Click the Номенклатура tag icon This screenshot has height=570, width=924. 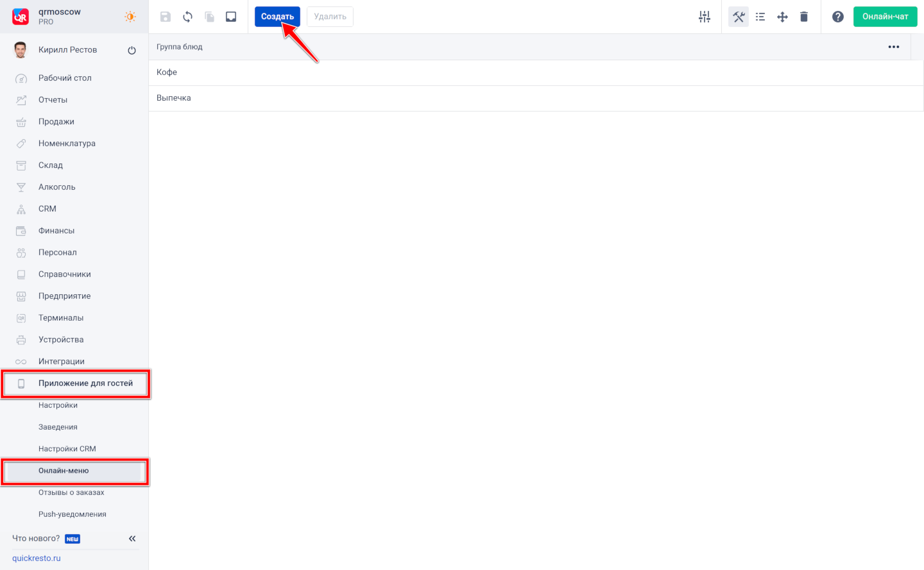click(21, 144)
